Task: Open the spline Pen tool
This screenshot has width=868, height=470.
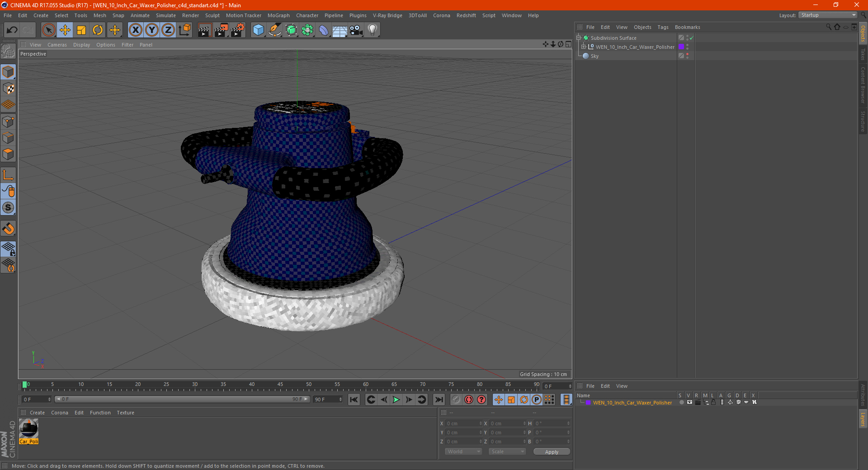Action: coord(275,30)
